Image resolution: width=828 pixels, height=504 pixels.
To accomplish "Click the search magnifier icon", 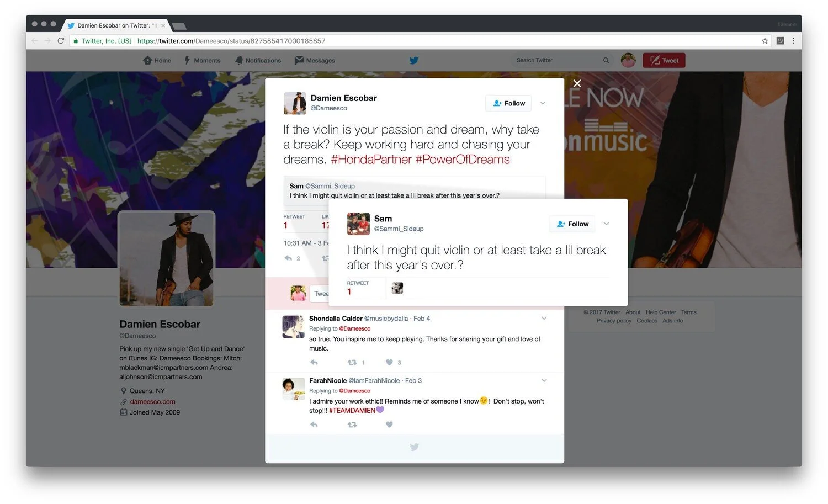I will tap(606, 60).
